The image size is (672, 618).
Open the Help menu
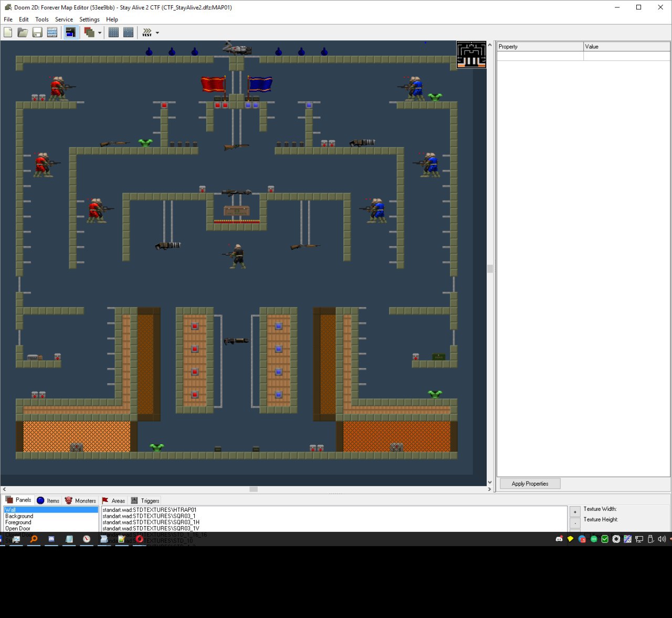(112, 19)
